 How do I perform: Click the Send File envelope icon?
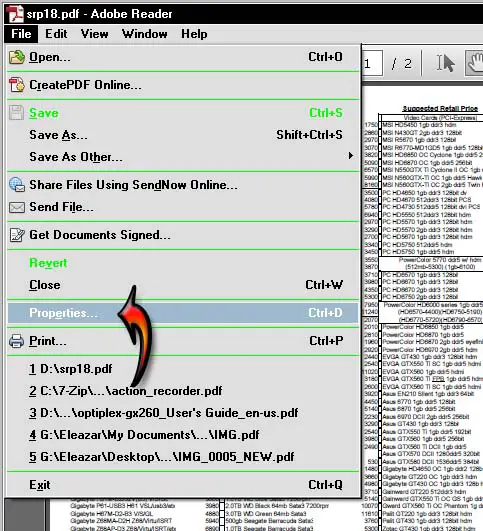coord(17,207)
